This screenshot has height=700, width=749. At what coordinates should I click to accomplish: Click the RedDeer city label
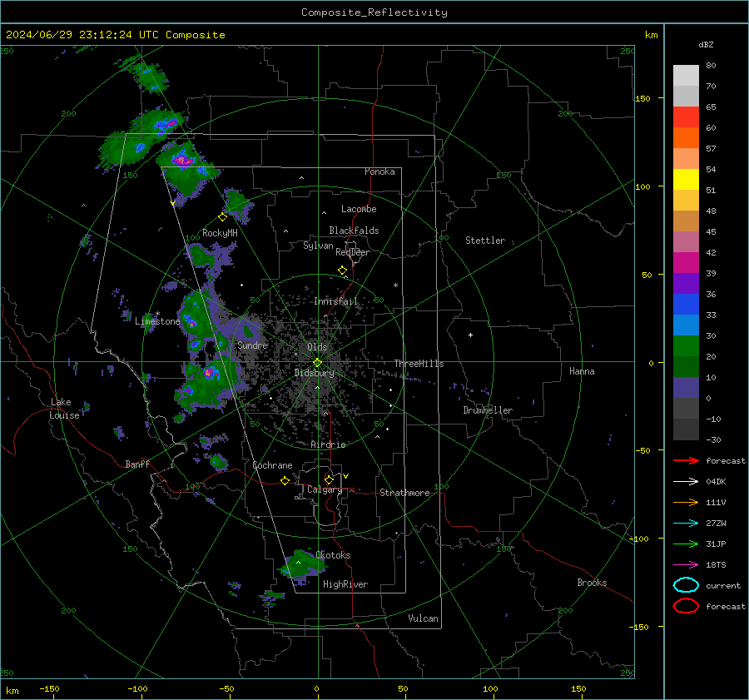coord(353,252)
